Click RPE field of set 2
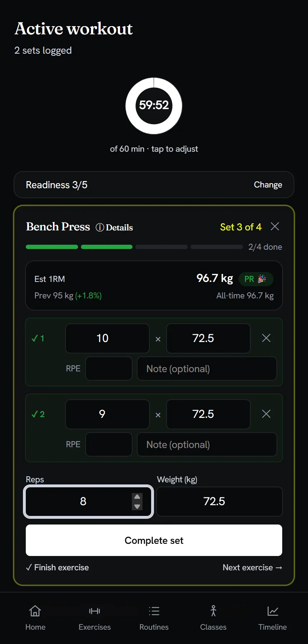 pyautogui.click(x=109, y=444)
